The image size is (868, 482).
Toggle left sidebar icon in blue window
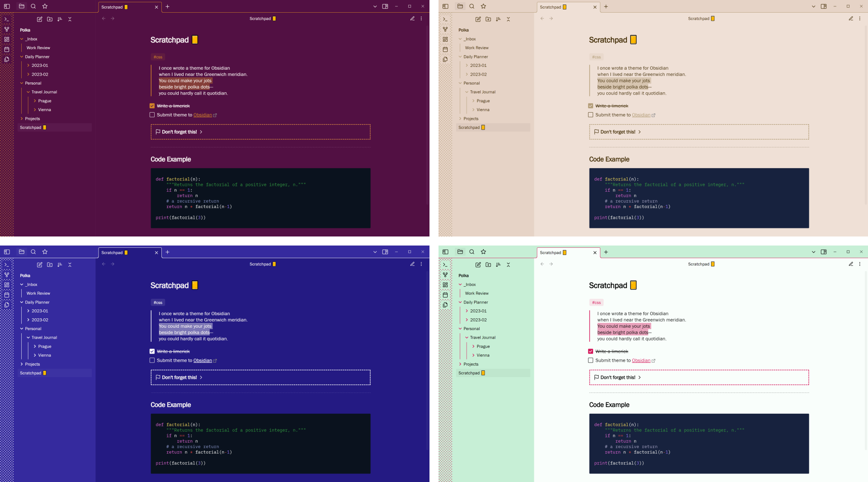(7, 252)
